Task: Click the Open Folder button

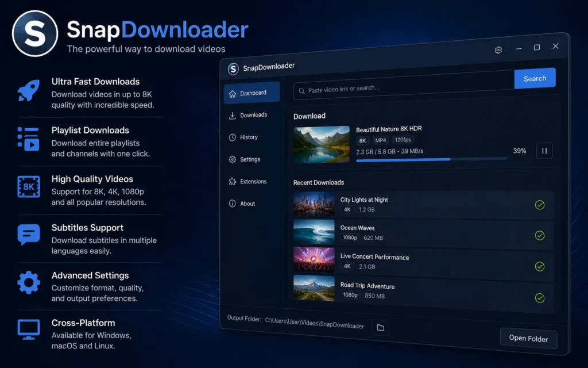Action: click(528, 338)
